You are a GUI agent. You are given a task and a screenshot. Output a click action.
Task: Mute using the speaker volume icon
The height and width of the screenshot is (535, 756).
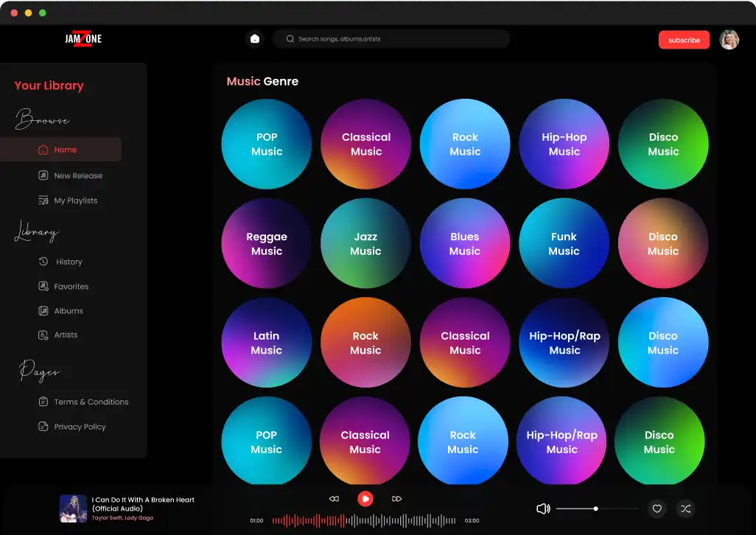coord(543,508)
